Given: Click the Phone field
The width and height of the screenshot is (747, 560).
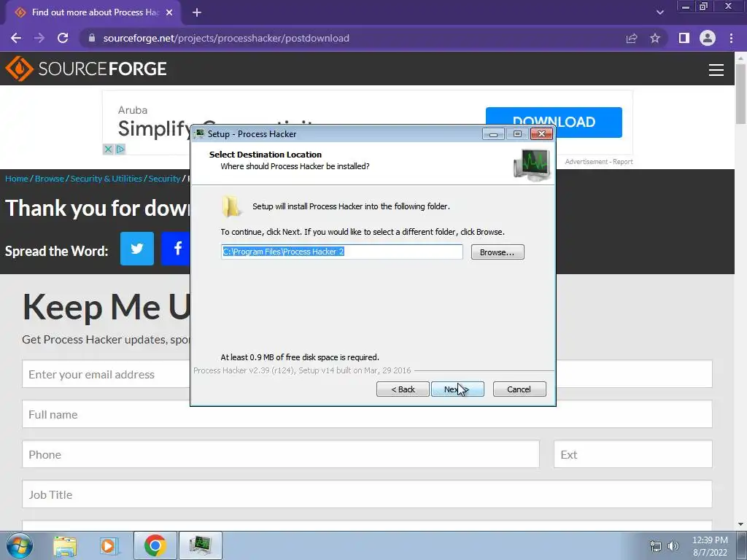Looking at the screenshot, I should click(281, 454).
